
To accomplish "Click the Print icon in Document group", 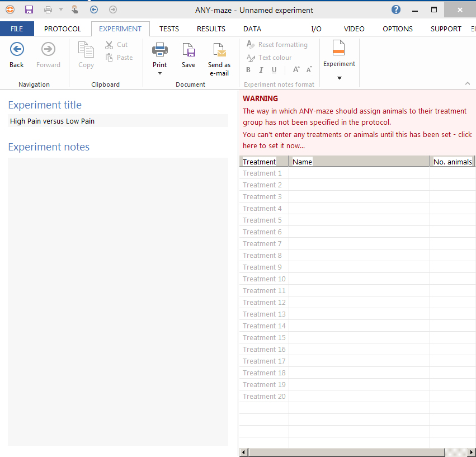I will (x=159, y=50).
